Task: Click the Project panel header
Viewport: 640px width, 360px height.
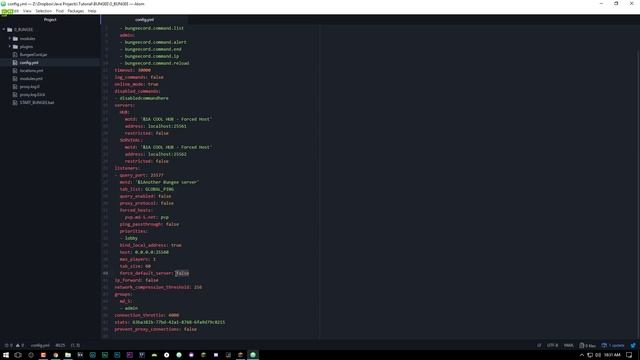Action: pyautogui.click(x=50, y=20)
